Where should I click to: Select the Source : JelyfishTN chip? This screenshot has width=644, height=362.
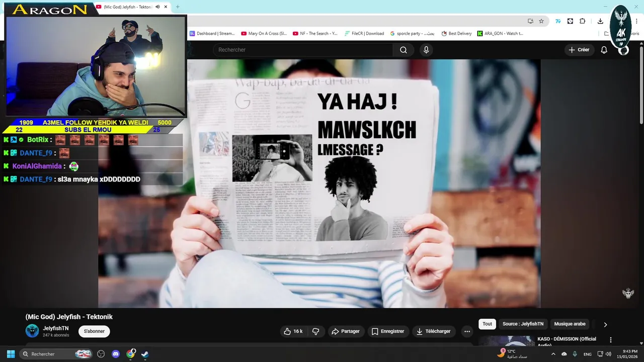523,324
